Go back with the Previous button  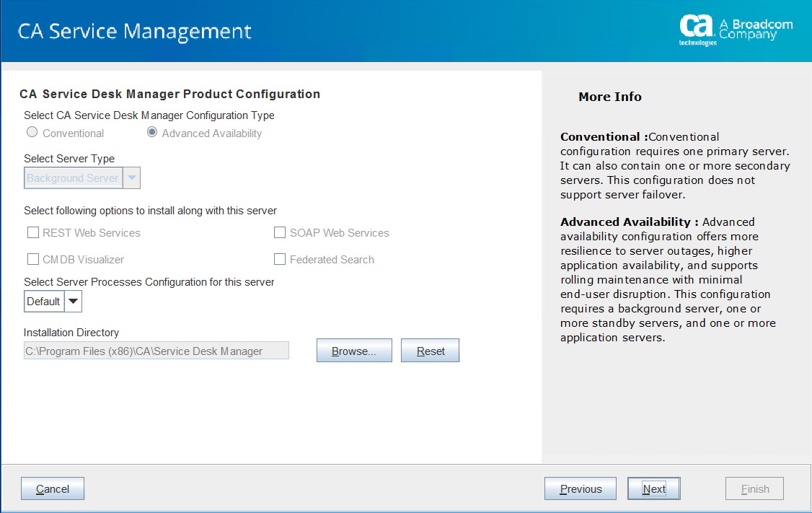click(x=581, y=489)
